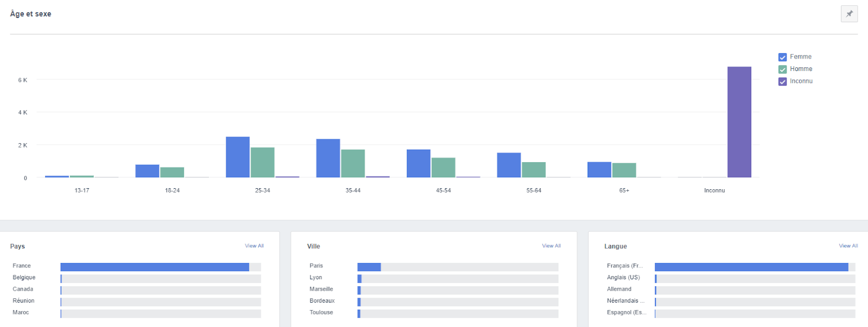Viewport: 868px width, 327px height.
Task: Click the 2 K y-axis label
Action: [x=23, y=145]
